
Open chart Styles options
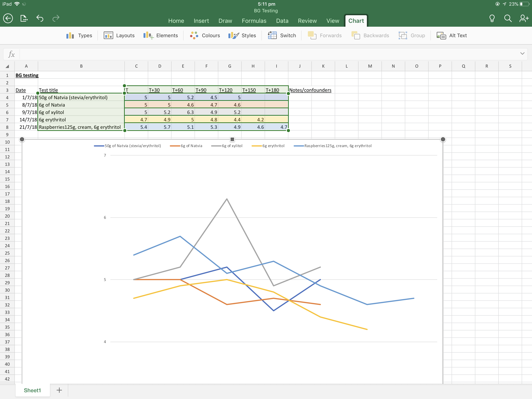(x=242, y=36)
